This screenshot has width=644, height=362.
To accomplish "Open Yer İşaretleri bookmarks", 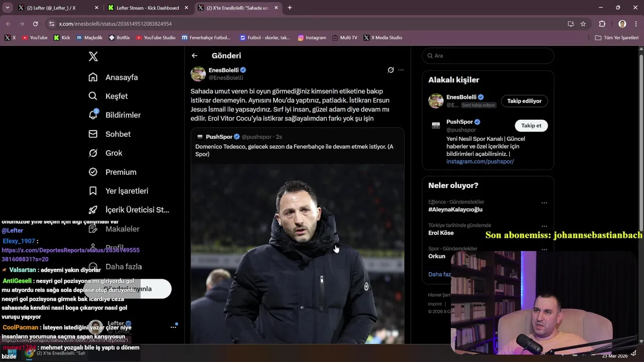I will click(118, 191).
